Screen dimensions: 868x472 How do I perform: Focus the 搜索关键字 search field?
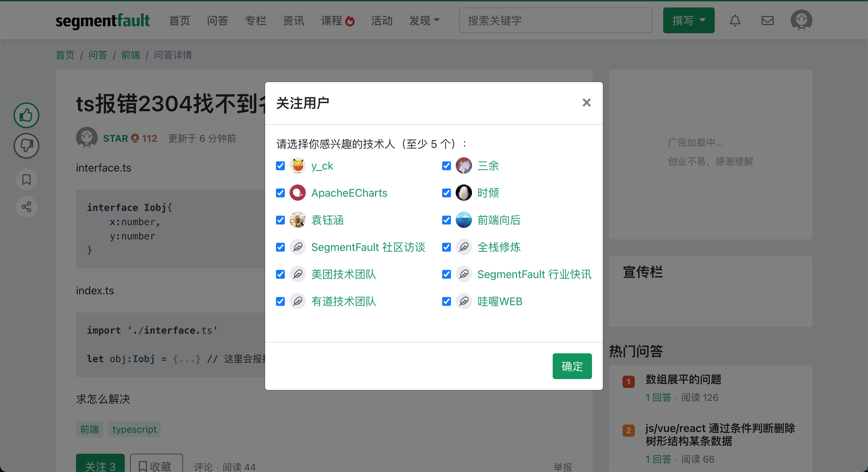555,20
